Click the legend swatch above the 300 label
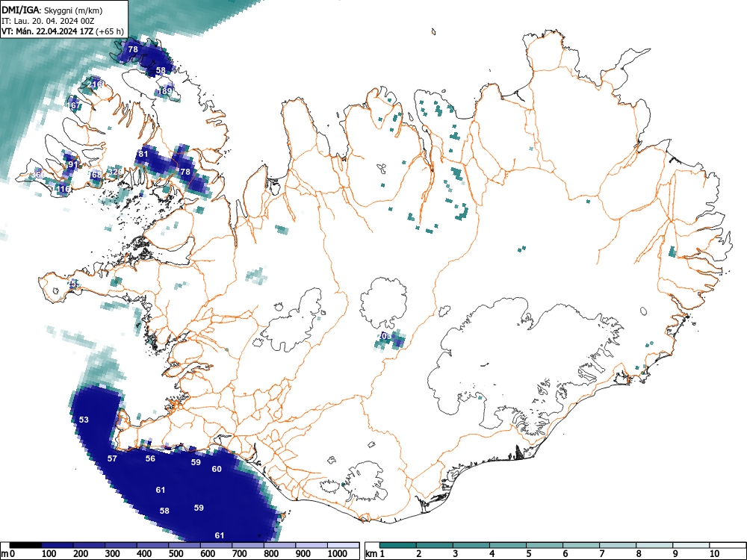 click(x=120, y=545)
